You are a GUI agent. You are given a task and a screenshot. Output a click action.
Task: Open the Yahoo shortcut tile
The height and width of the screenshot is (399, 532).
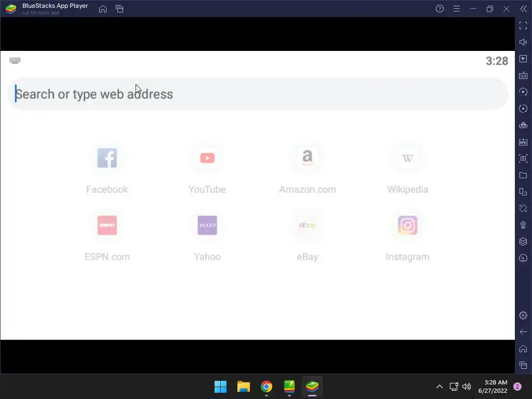(x=207, y=236)
